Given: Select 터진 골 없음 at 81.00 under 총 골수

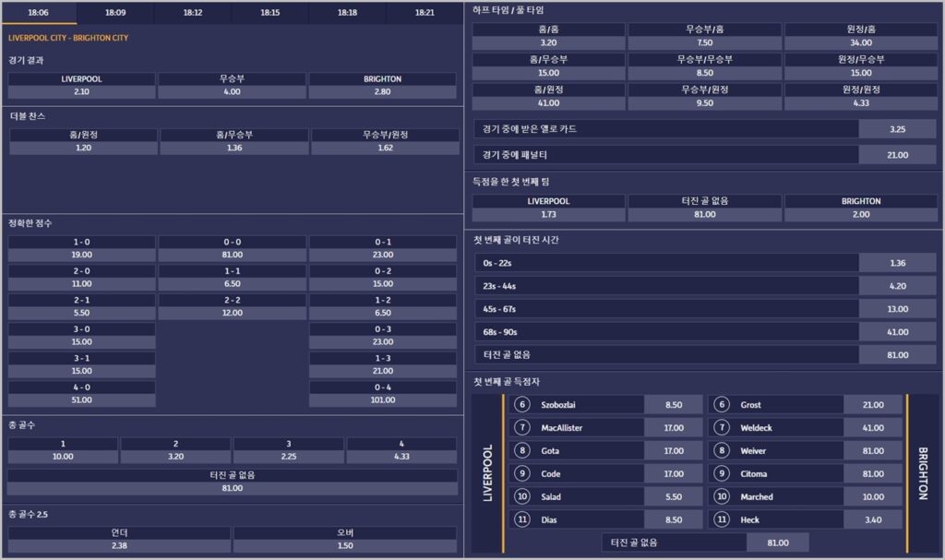Looking at the screenshot, I should click(232, 482).
